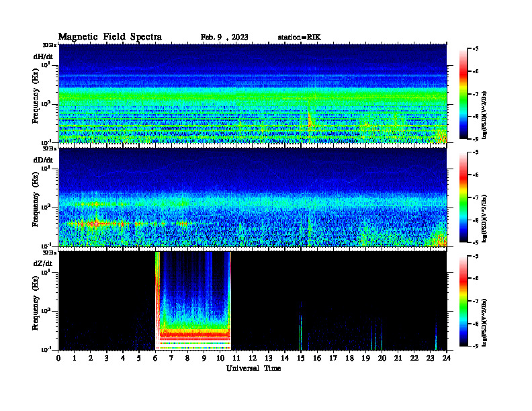
Task: Click the hour 24 tick label on time axis
Action: coord(447,359)
